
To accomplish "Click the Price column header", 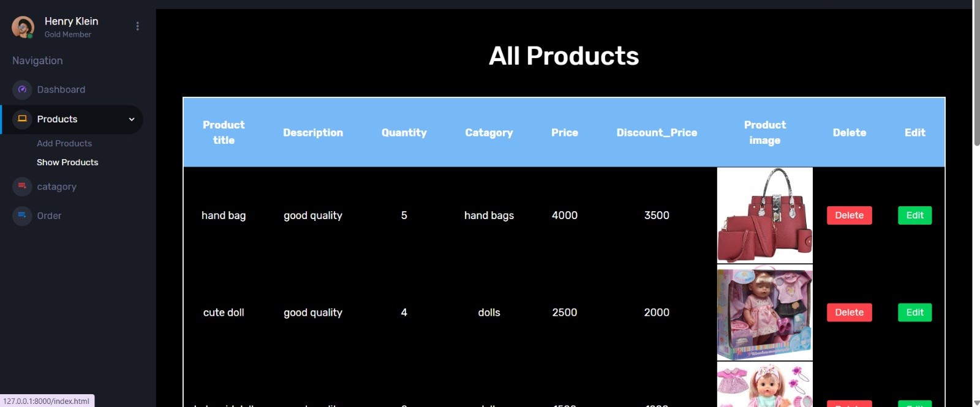I will (565, 132).
